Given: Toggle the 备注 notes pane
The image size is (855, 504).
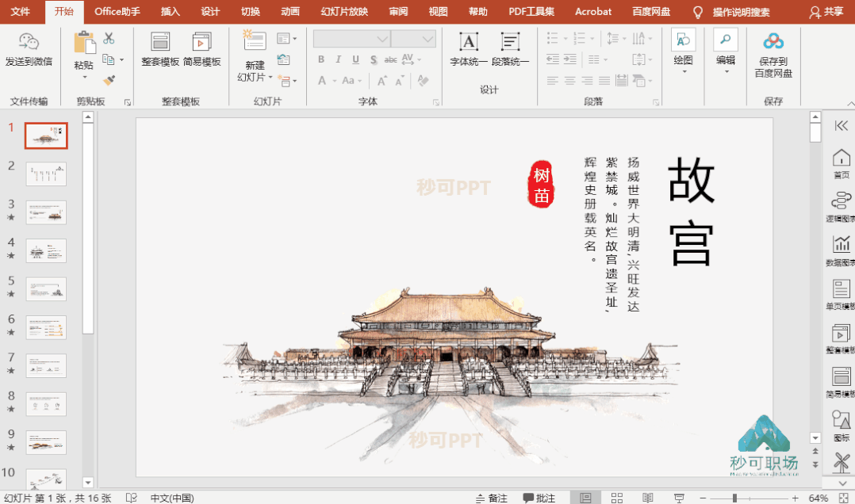Looking at the screenshot, I should point(491,498).
